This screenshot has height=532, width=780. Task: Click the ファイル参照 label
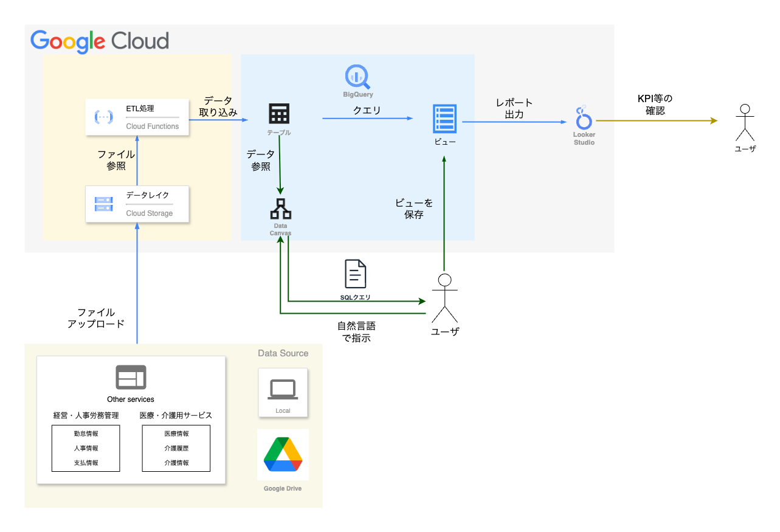pos(116,161)
